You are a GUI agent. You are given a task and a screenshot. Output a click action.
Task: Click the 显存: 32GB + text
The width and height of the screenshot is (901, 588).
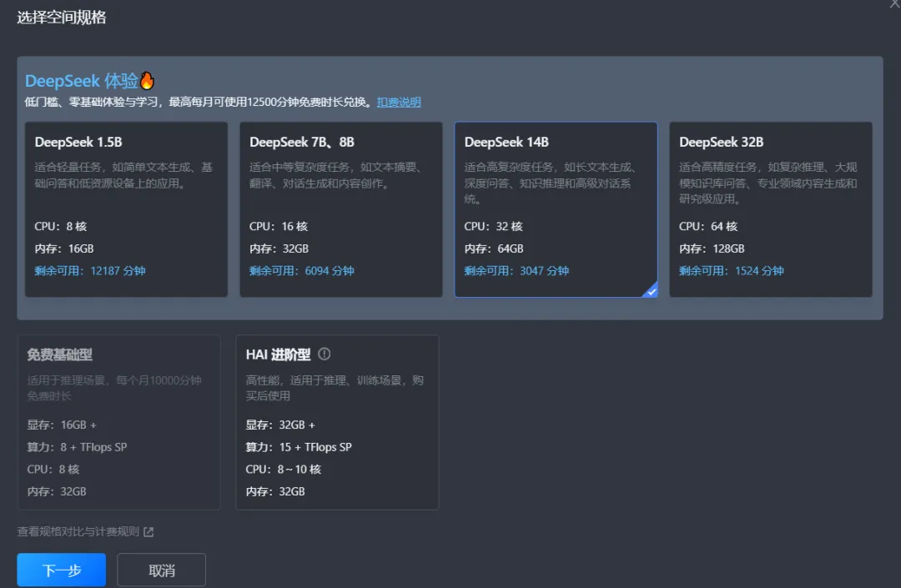coord(280,425)
